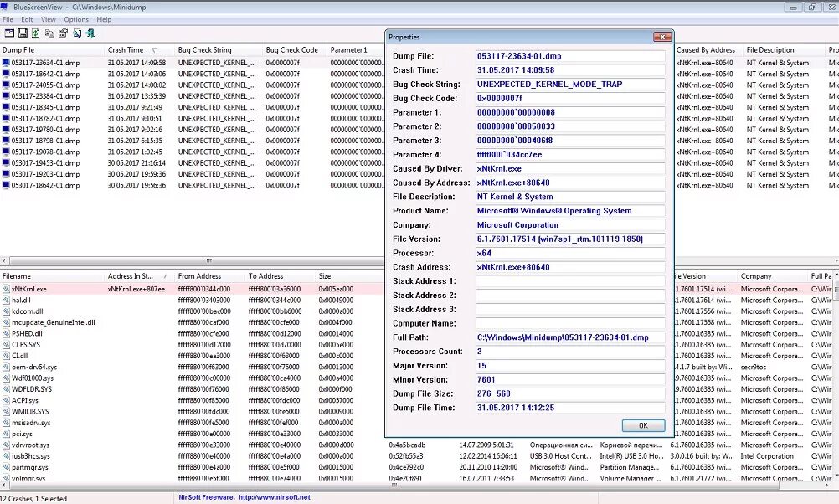Click the hal.dll file icon
Screen dimensions: 839x504
tap(7, 301)
